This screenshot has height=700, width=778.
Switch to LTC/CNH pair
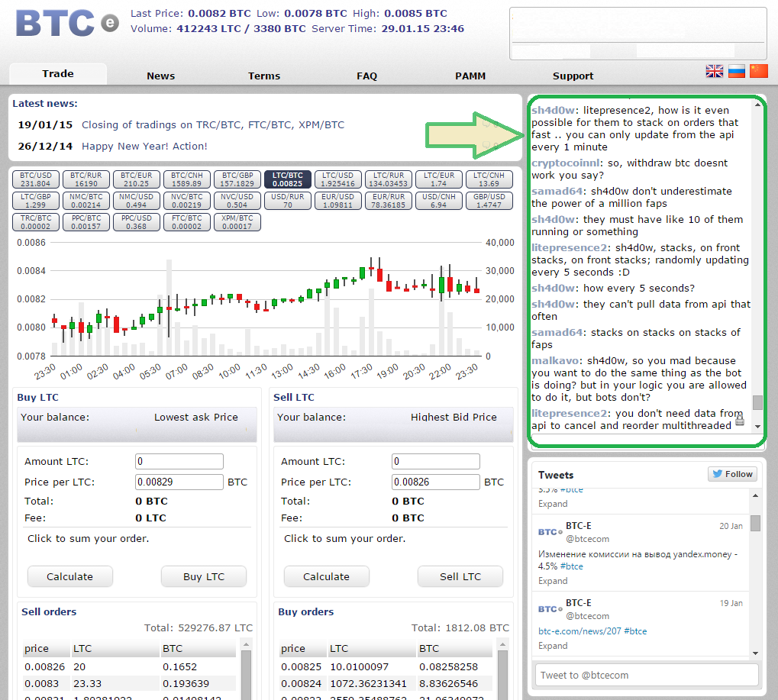[489, 179]
